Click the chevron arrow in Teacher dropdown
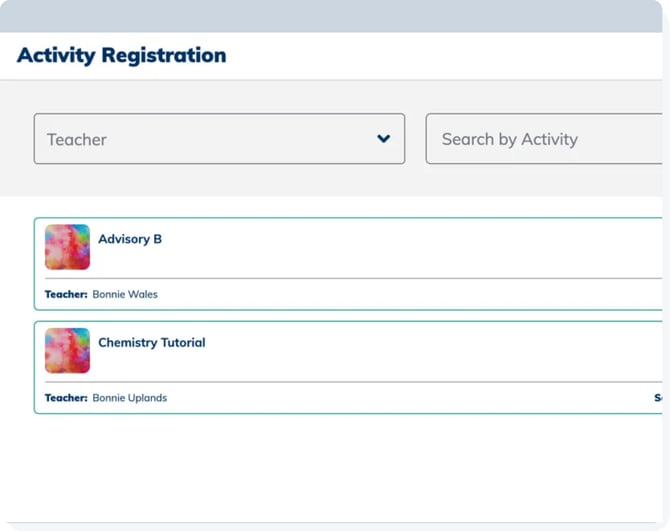 point(383,139)
